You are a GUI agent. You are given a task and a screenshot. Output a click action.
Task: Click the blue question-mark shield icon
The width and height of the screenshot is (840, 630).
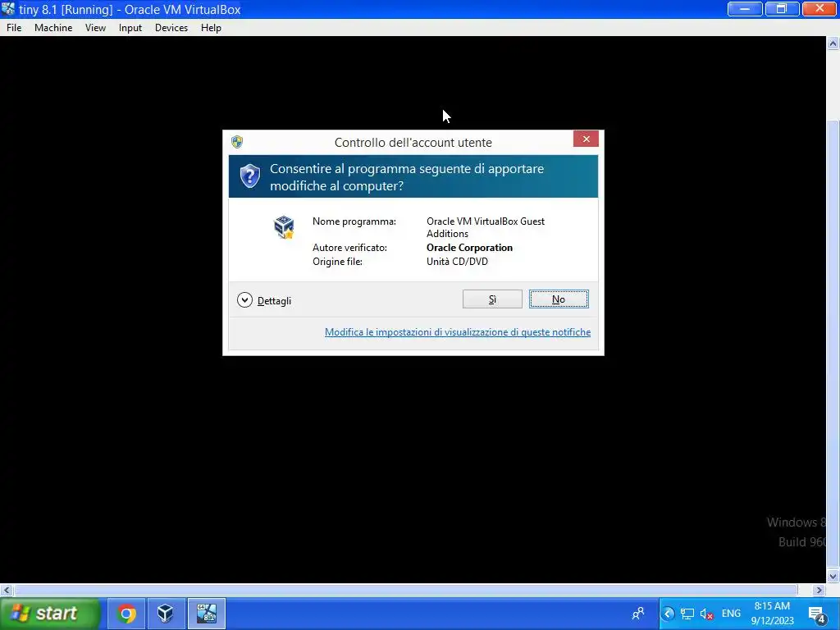(x=249, y=176)
